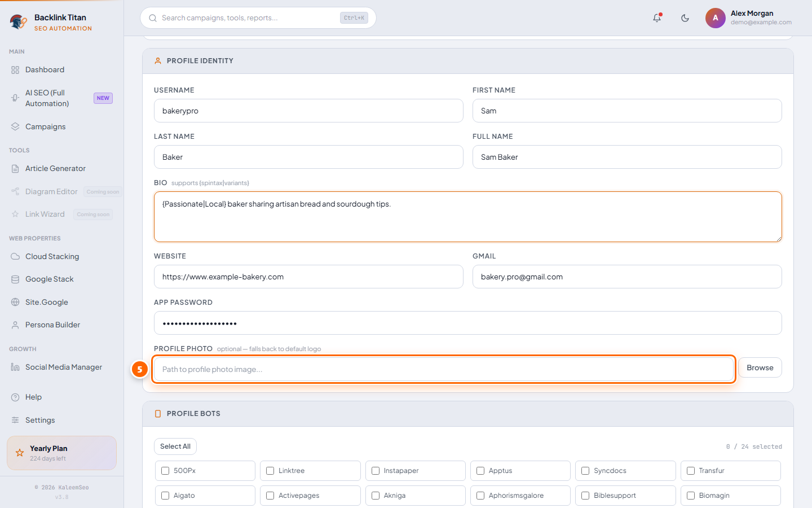
Task: Select the Aphorismsgalore bot checkbox
Action: click(x=480, y=496)
